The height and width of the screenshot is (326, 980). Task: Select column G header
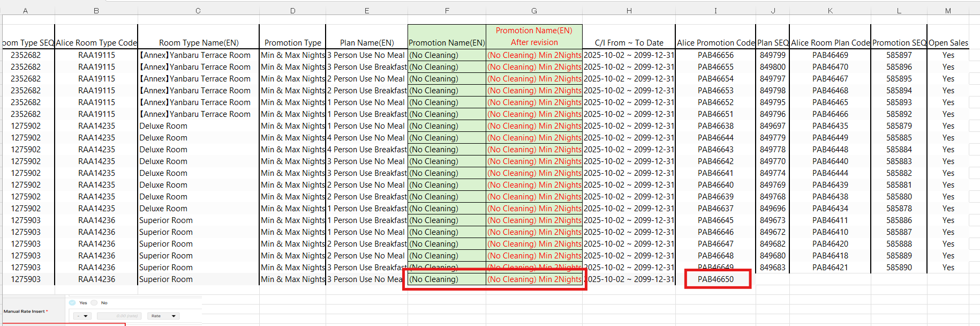pos(534,11)
